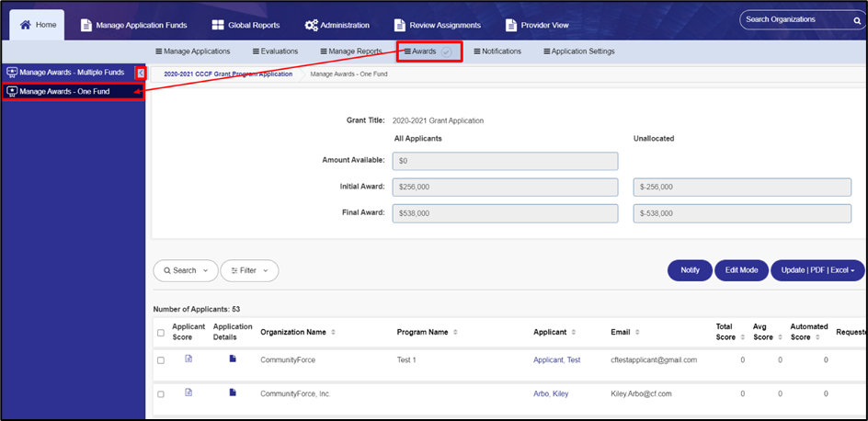Image resolution: width=868 pixels, height=421 pixels.
Task: Open 2020-2021 CCCF Grant Program Application breadcrumb
Action: pos(228,74)
